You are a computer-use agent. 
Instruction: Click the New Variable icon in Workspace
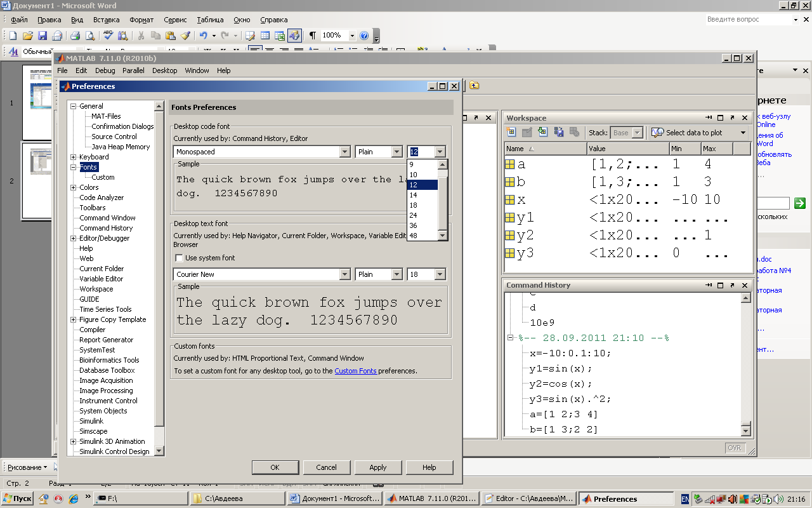(511, 132)
